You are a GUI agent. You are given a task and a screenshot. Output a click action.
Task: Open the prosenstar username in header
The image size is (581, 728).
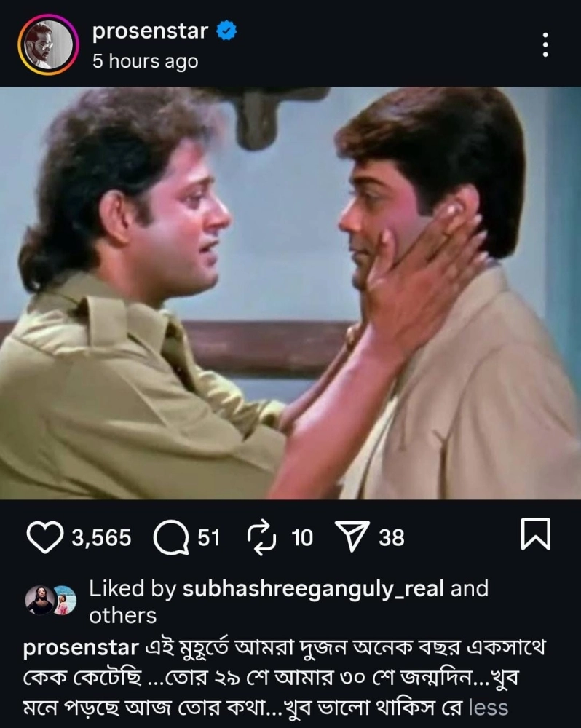tap(150, 31)
